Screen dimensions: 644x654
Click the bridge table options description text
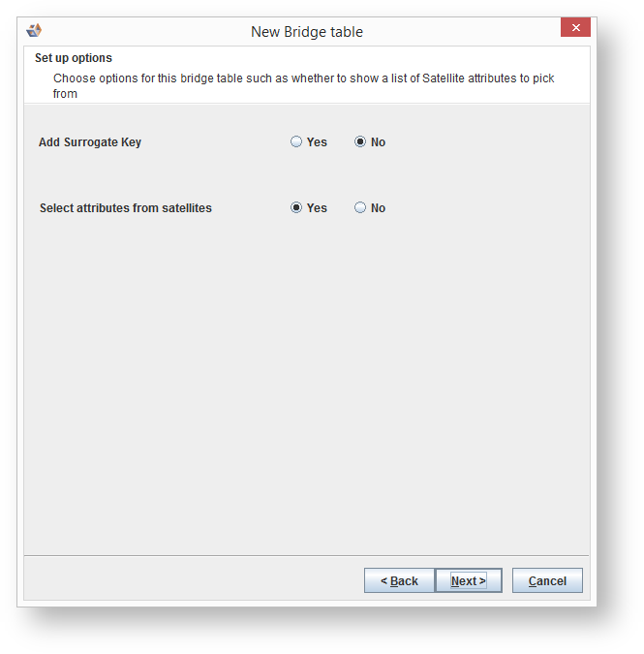click(304, 78)
